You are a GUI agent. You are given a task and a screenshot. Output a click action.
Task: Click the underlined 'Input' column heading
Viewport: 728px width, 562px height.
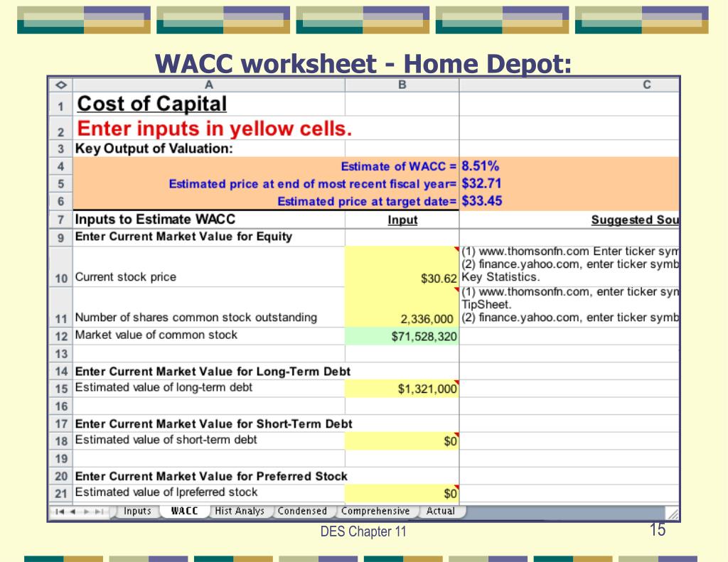coord(402,220)
